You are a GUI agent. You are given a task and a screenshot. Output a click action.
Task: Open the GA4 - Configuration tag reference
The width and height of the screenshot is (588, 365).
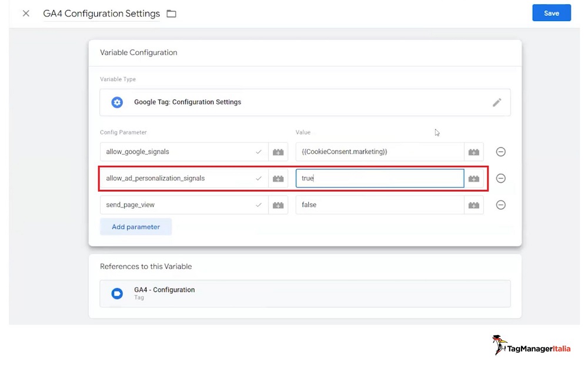tap(305, 293)
